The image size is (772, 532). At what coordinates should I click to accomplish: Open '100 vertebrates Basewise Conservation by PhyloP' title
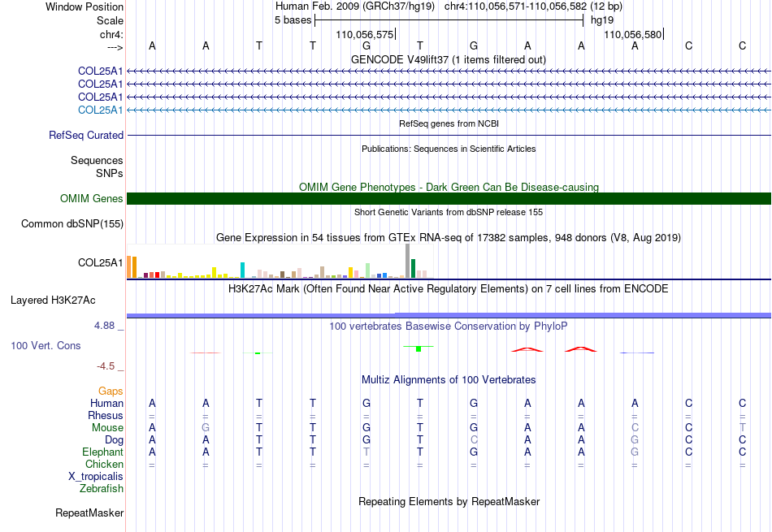click(449, 326)
